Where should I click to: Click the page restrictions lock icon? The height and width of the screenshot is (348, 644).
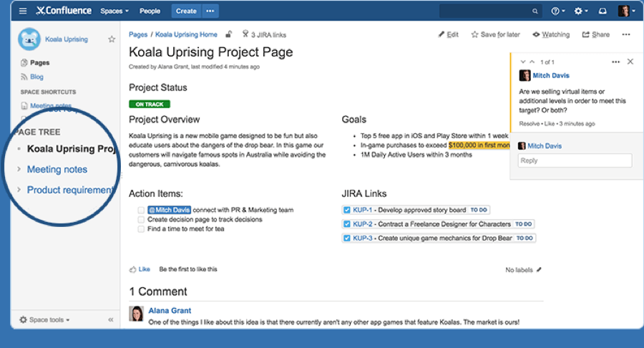click(x=229, y=34)
